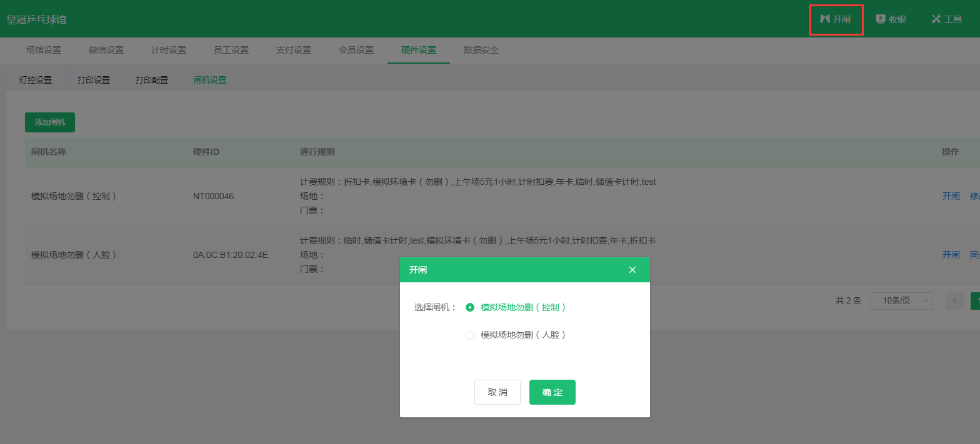
Task: Confirm with 确定 button
Action: click(x=552, y=392)
